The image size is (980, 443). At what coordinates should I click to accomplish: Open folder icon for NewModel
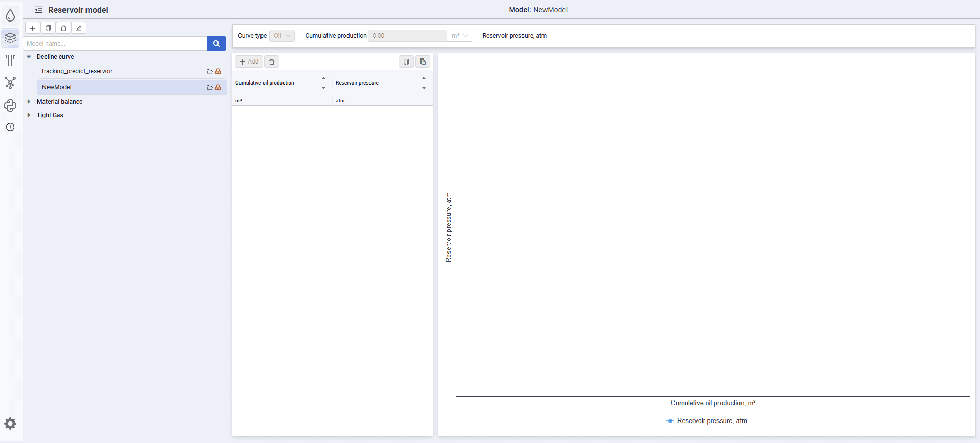(x=209, y=87)
